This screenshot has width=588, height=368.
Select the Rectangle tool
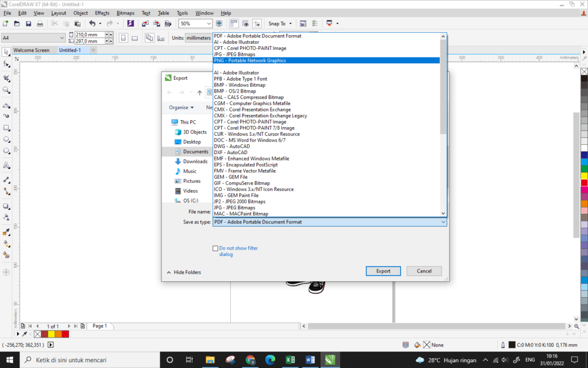(6, 128)
